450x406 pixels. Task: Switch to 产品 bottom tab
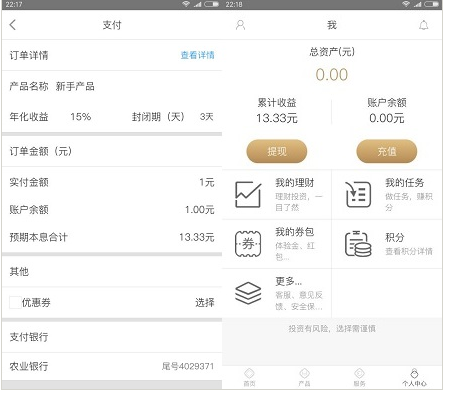[x=304, y=377]
